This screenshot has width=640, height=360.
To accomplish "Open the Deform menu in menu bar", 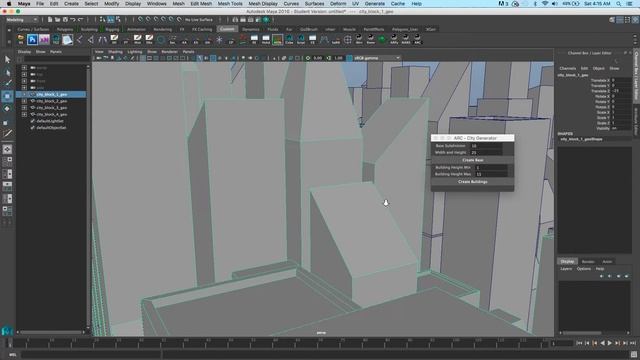I will [x=338, y=4].
